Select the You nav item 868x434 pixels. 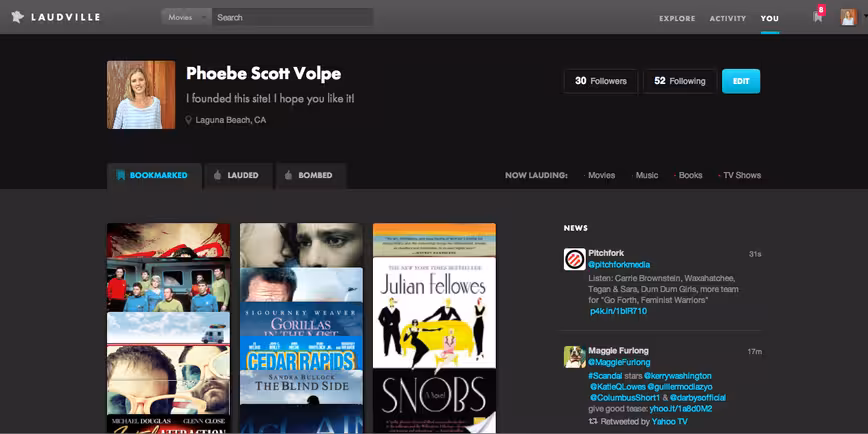click(x=769, y=18)
